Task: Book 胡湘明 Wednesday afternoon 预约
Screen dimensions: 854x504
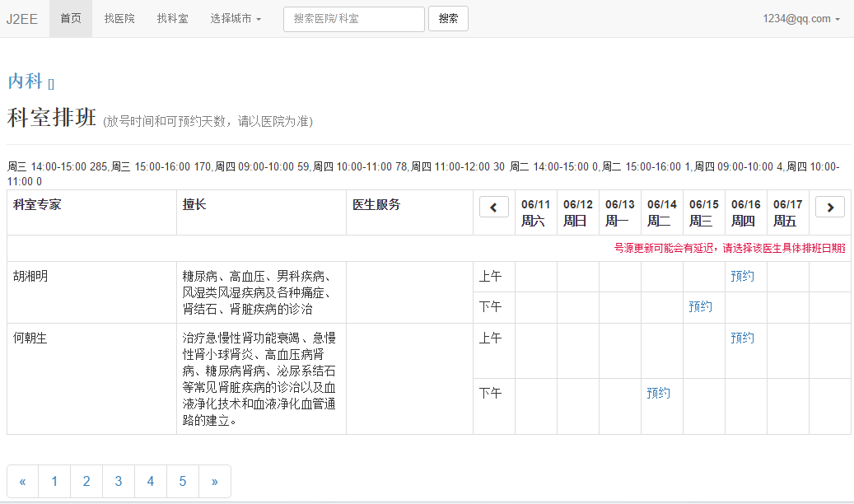Action: click(x=700, y=307)
